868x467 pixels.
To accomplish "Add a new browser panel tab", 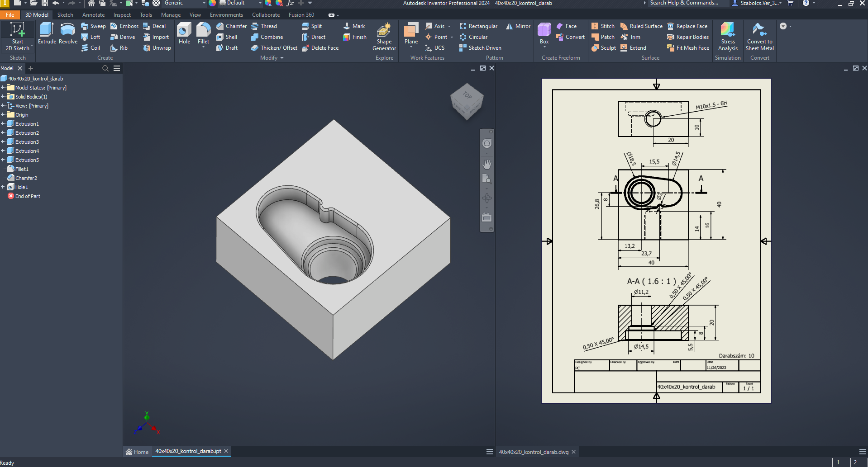I will tap(31, 68).
